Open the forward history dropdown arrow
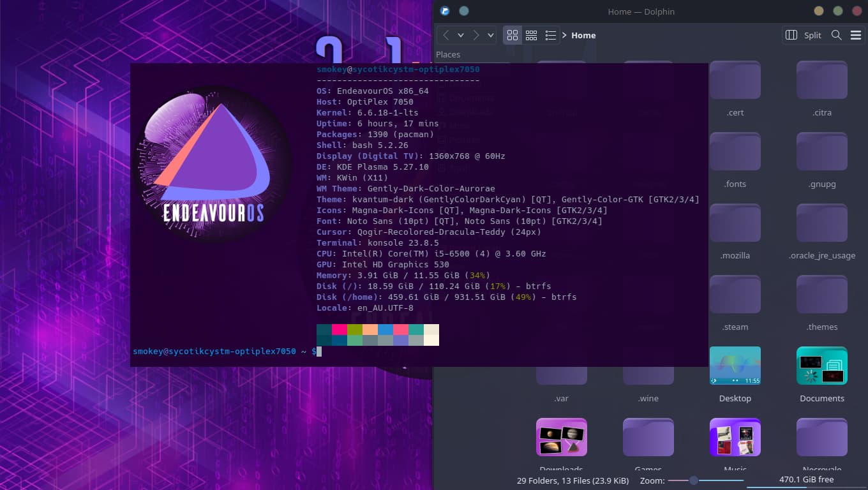The image size is (868, 490). pos(490,35)
